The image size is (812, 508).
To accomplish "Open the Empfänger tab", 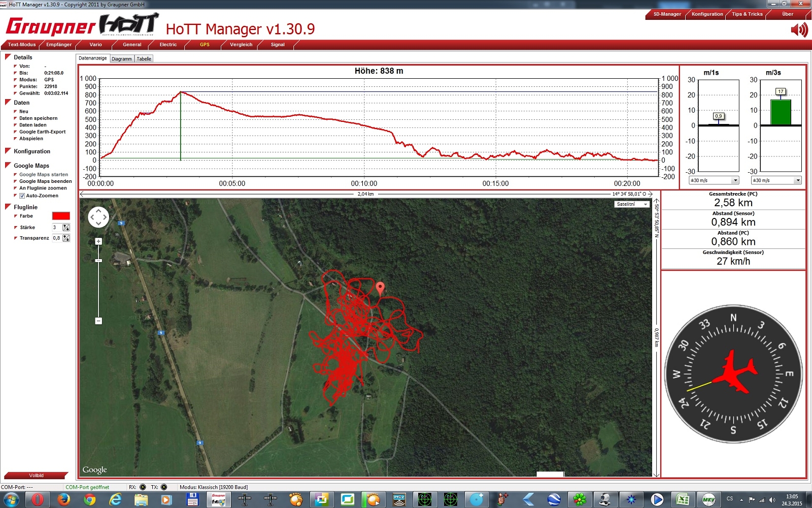I will (x=59, y=45).
